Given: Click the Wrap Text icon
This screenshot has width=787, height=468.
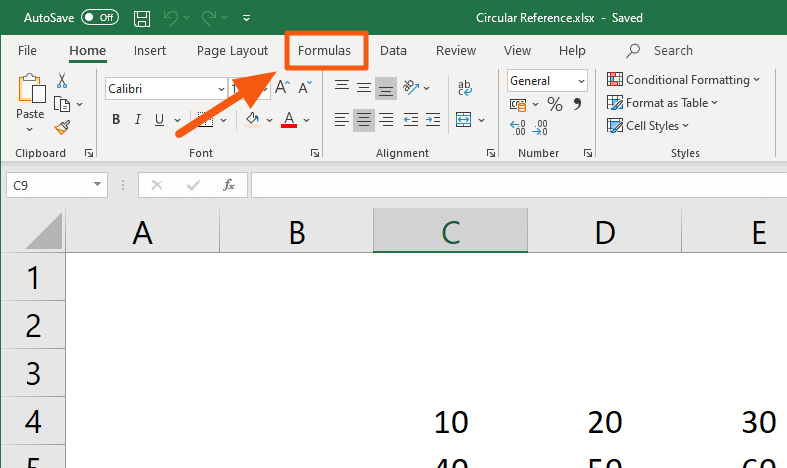Looking at the screenshot, I should [x=464, y=88].
